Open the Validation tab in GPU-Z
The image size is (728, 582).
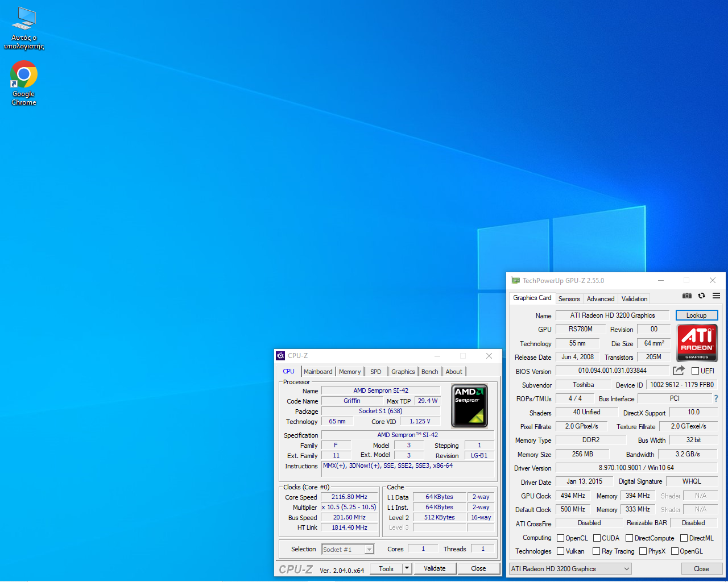point(634,299)
